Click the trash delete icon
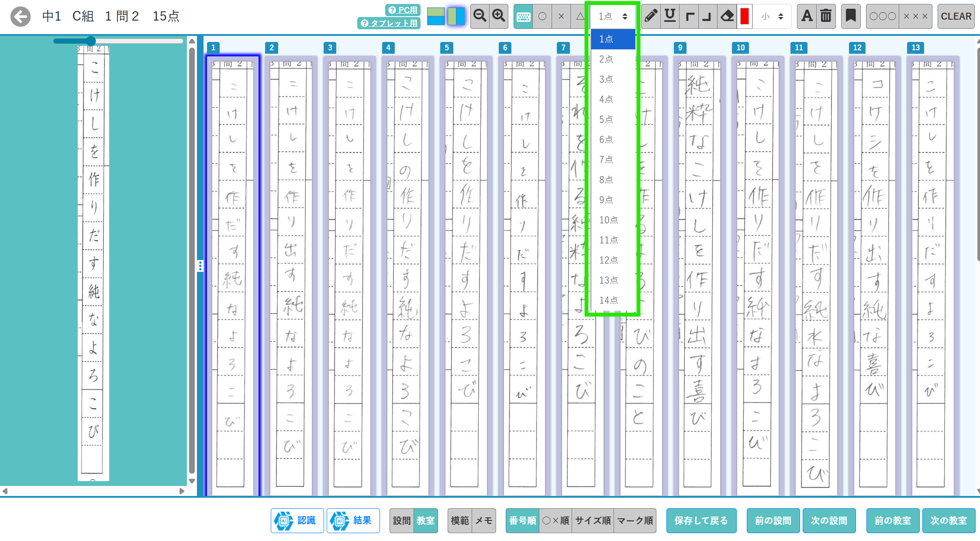980x541 pixels. [x=826, y=17]
